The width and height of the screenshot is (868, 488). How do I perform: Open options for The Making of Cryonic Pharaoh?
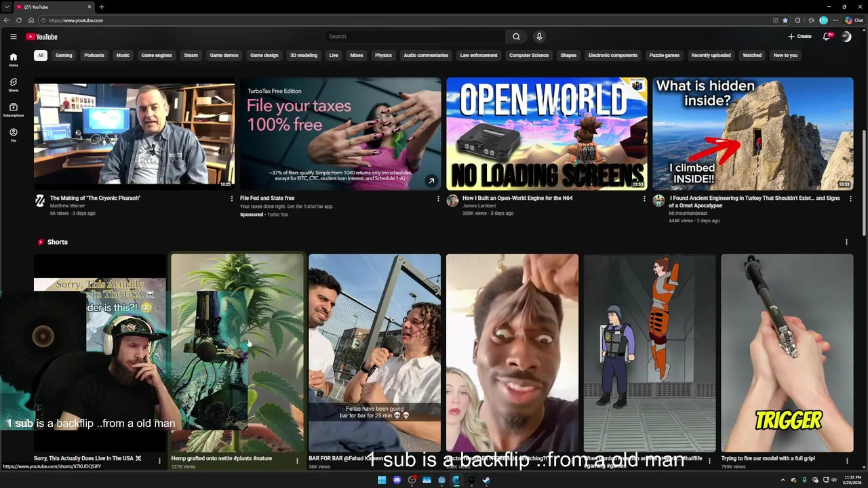point(232,199)
